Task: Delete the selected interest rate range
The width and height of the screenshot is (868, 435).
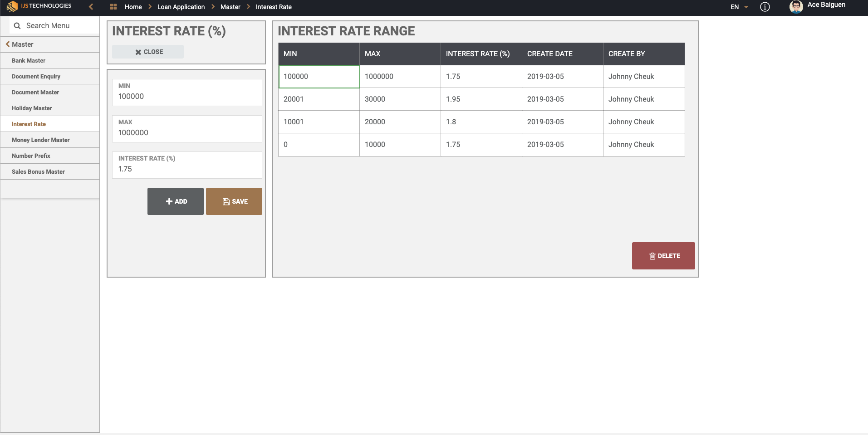Action: [663, 256]
